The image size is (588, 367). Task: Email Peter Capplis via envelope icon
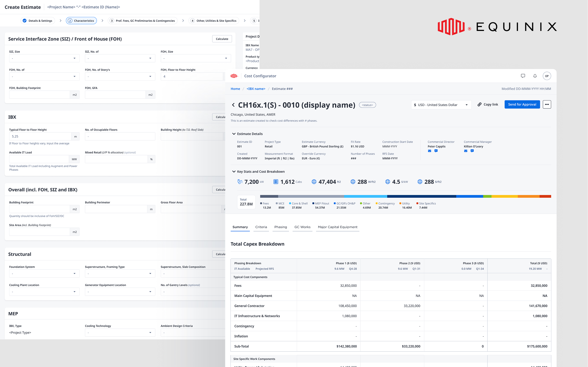coord(429,151)
